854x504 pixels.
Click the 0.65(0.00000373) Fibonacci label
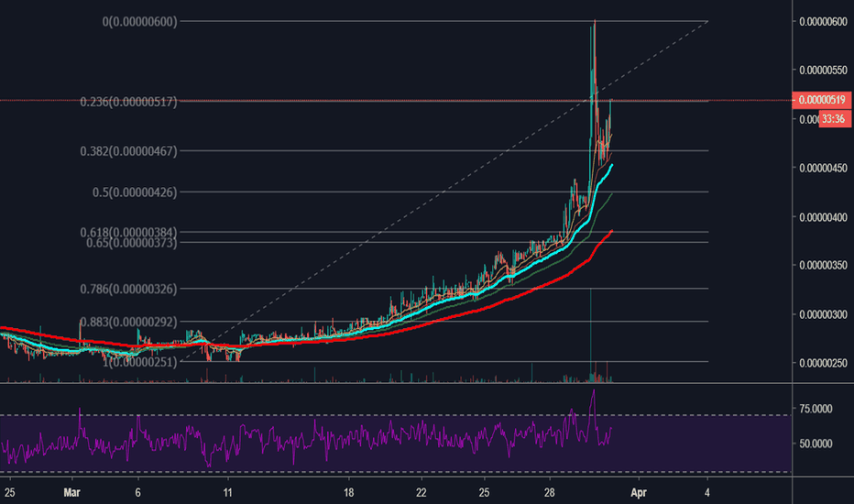(131, 243)
